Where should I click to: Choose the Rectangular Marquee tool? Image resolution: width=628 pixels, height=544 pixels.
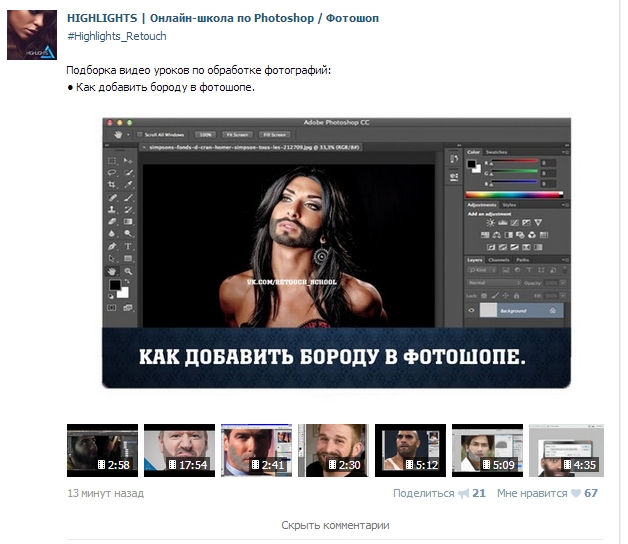[x=111, y=160]
